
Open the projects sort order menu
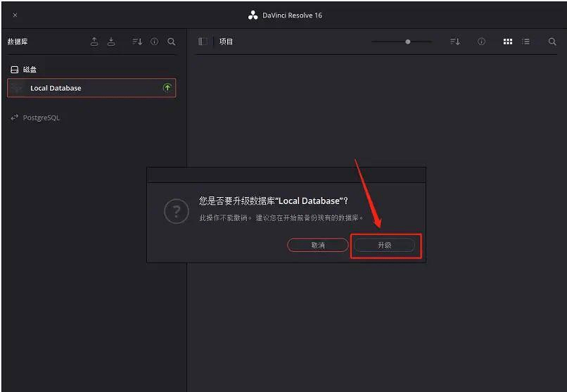(455, 42)
